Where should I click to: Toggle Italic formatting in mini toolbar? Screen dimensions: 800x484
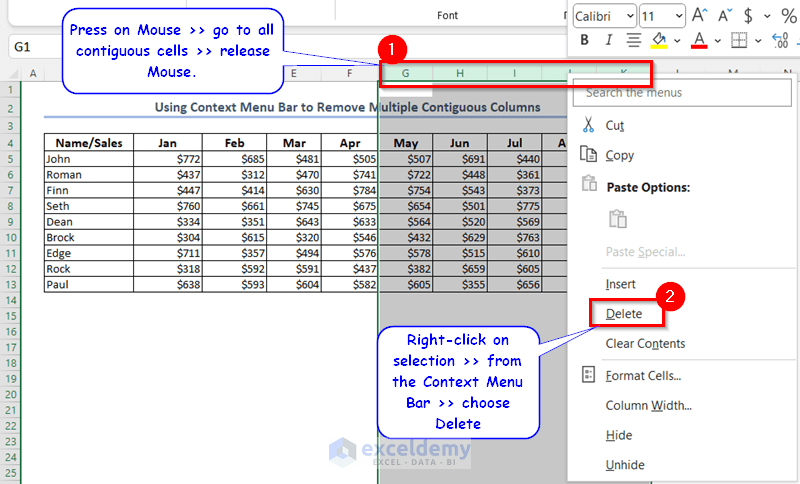pos(608,40)
